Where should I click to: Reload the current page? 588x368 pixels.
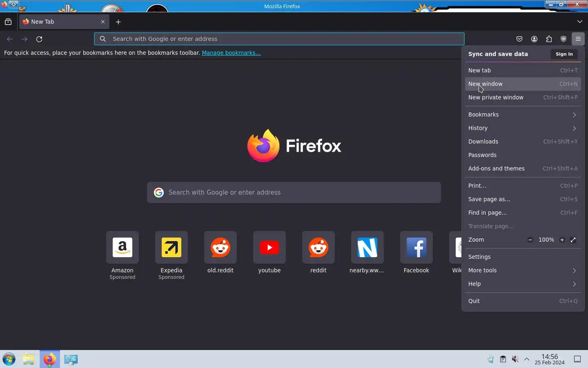39,39
